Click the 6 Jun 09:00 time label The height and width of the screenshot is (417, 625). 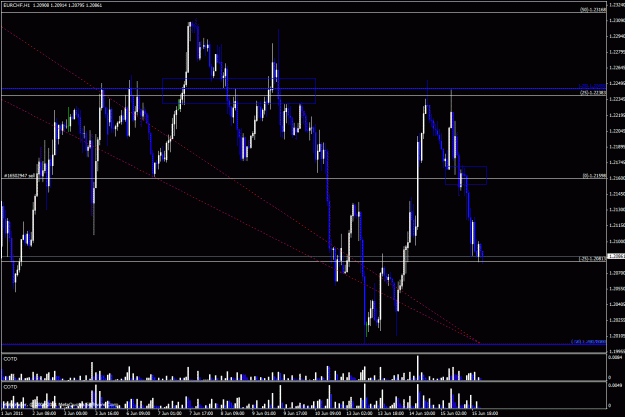(138, 413)
